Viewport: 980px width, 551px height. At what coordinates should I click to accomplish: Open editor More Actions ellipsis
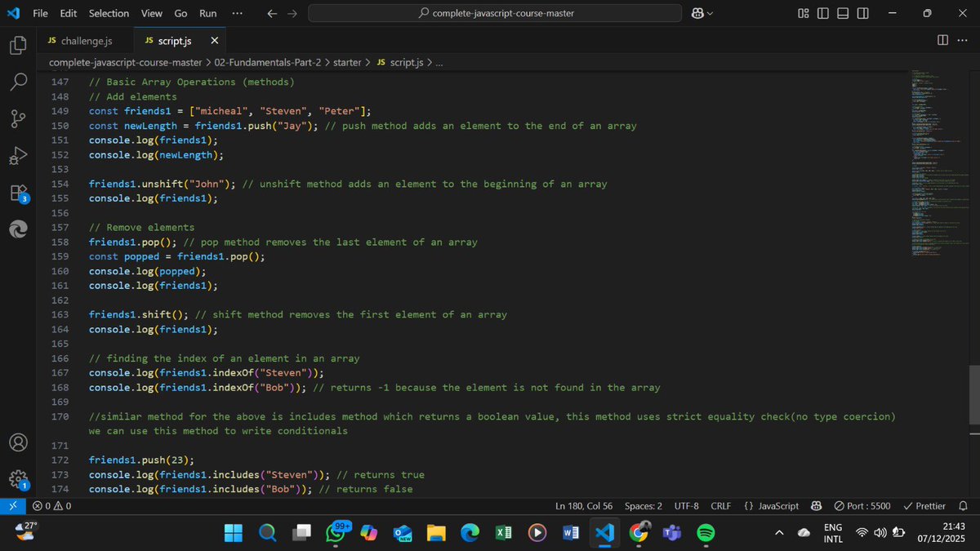[964, 40]
